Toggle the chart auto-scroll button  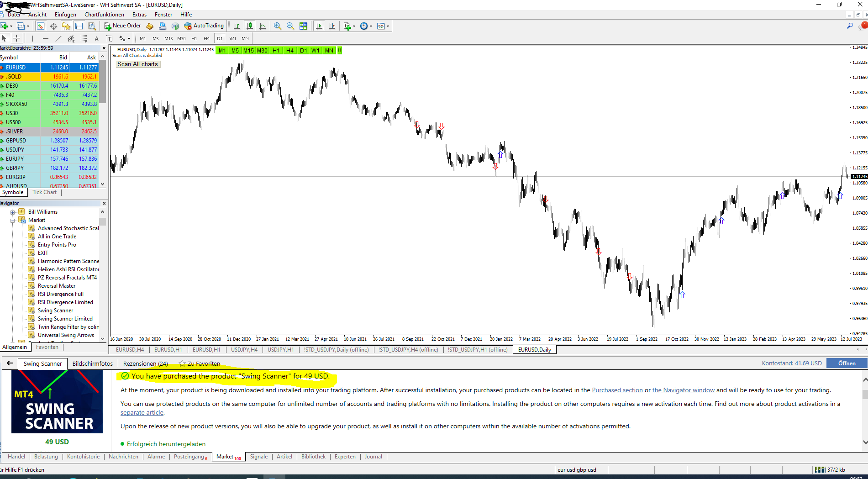pos(319,26)
